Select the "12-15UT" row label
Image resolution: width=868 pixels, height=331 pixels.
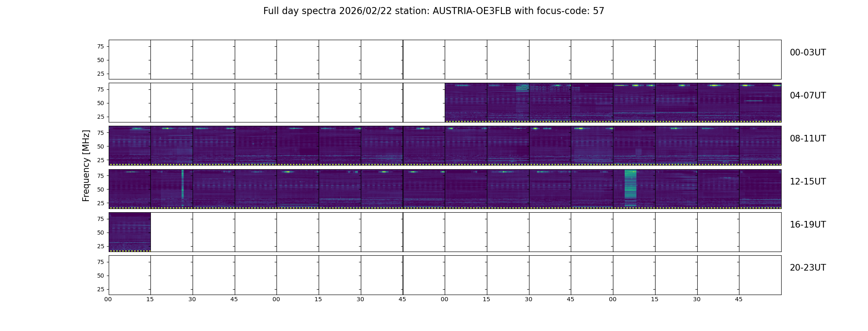click(808, 182)
